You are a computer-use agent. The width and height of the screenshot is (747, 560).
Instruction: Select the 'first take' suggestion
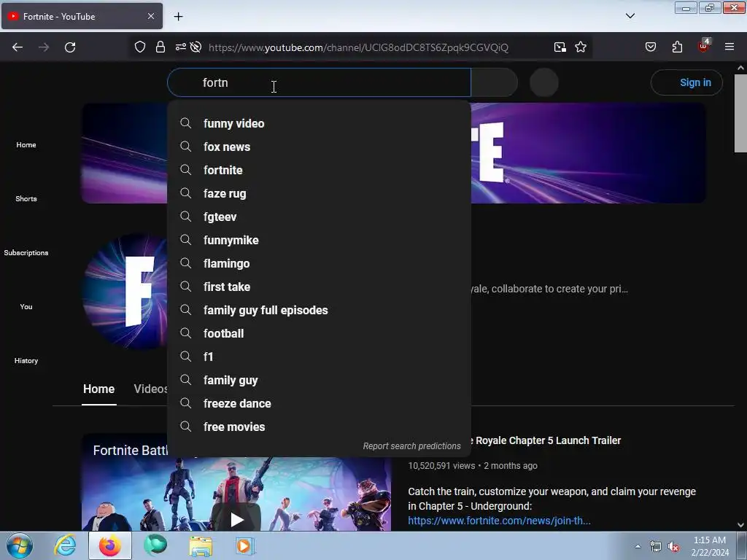[x=320, y=287]
